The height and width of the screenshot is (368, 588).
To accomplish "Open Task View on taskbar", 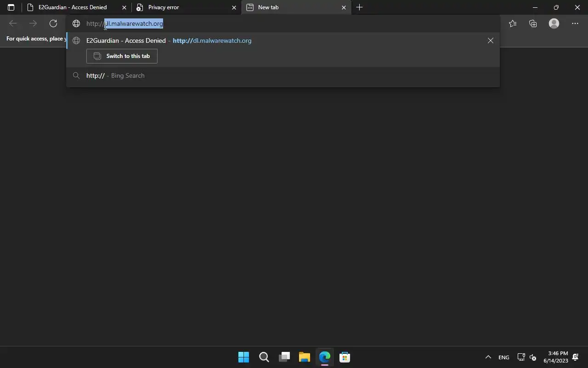I will click(284, 357).
